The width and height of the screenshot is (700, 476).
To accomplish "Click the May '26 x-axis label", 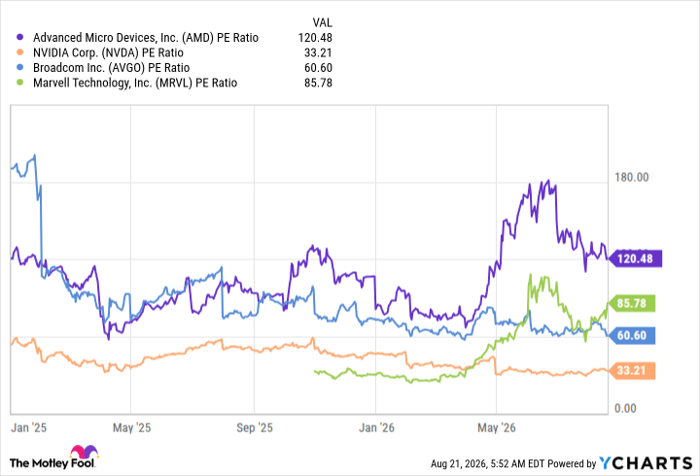I will pyautogui.click(x=496, y=428).
